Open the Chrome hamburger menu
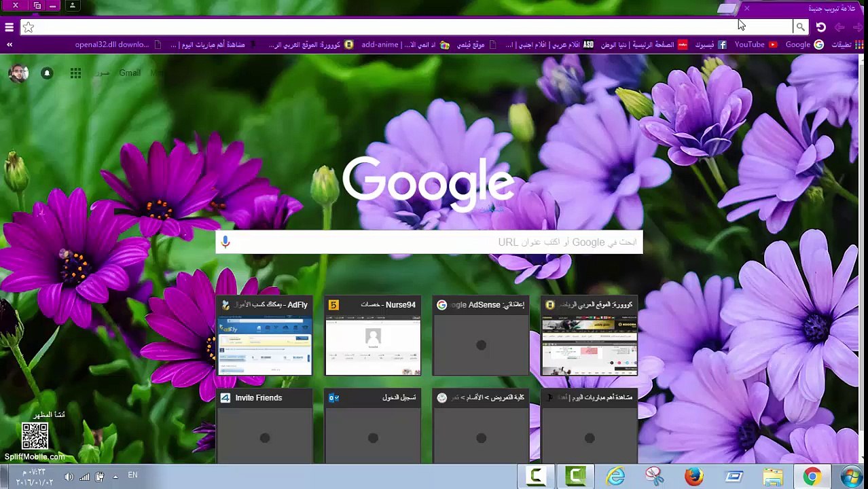Viewport: 868px width, 489px height. pyautogui.click(x=9, y=27)
